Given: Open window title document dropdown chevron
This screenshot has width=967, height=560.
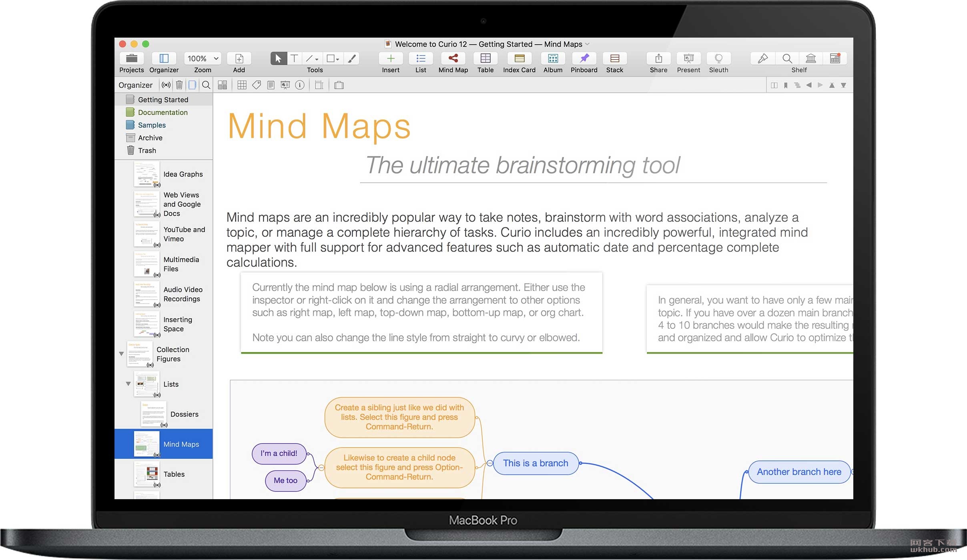Looking at the screenshot, I should tap(587, 44).
